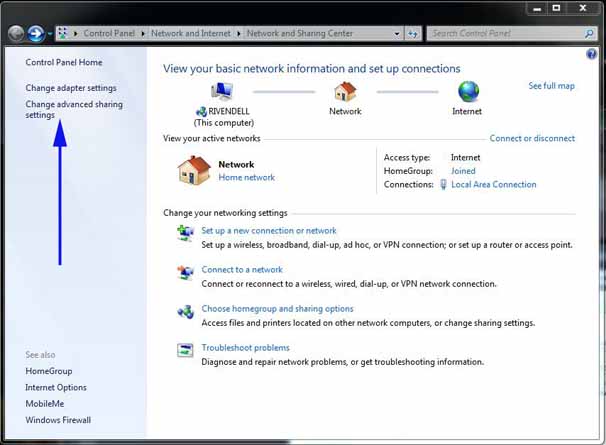The width and height of the screenshot is (606, 445).
Task: Select Control Panel breadcrumb
Action: 109,34
